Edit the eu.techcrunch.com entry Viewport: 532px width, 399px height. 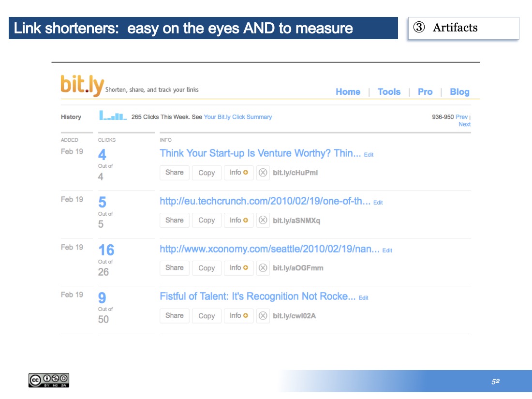click(x=378, y=203)
